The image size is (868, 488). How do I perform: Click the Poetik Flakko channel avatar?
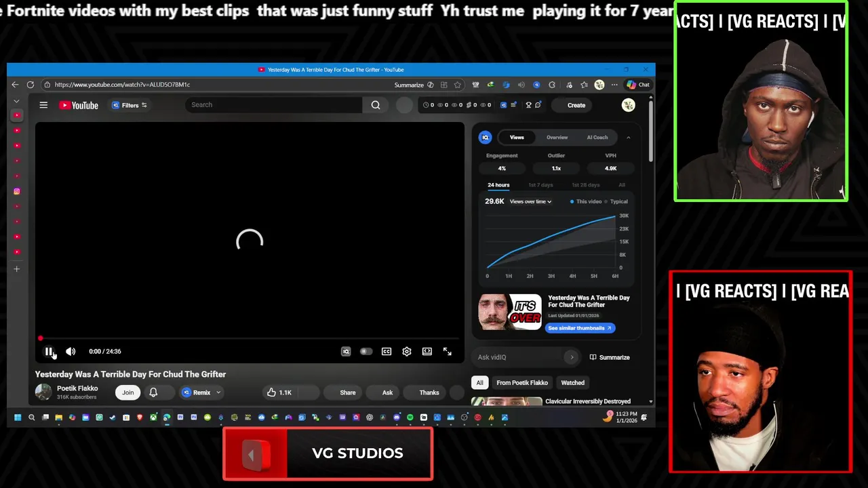(43, 392)
